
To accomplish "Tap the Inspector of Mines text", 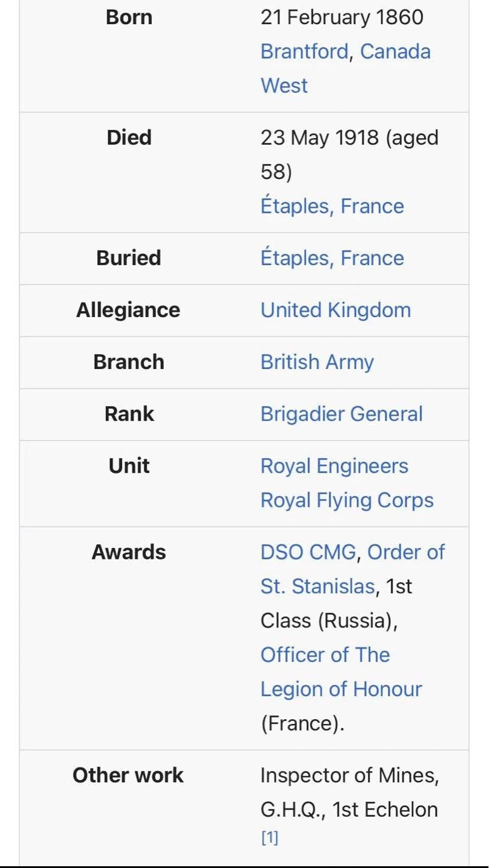I will point(349,775).
